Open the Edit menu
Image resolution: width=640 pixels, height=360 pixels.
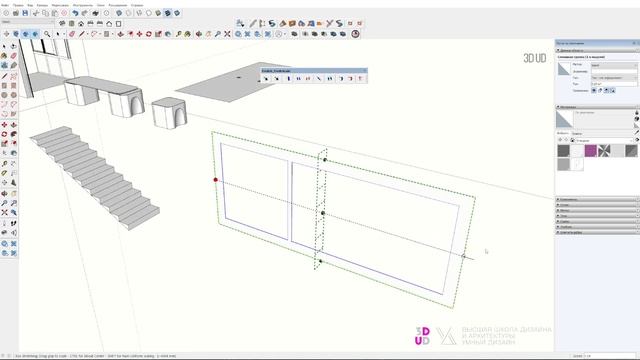point(18,5)
